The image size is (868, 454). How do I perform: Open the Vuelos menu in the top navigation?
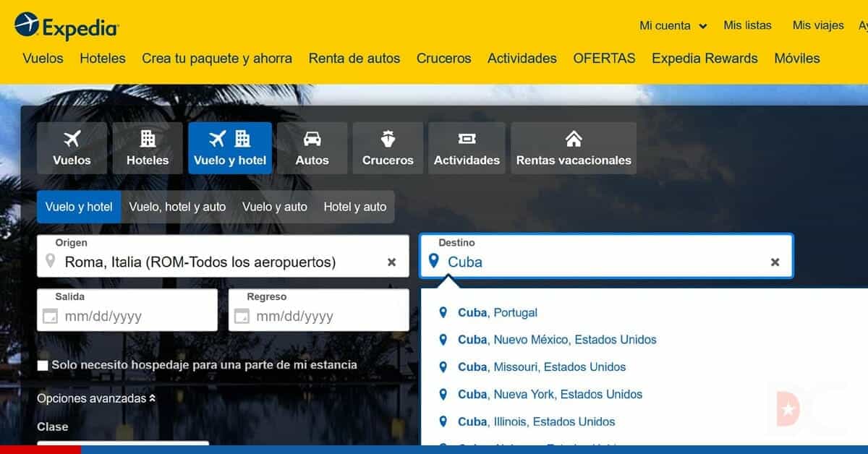(43, 59)
